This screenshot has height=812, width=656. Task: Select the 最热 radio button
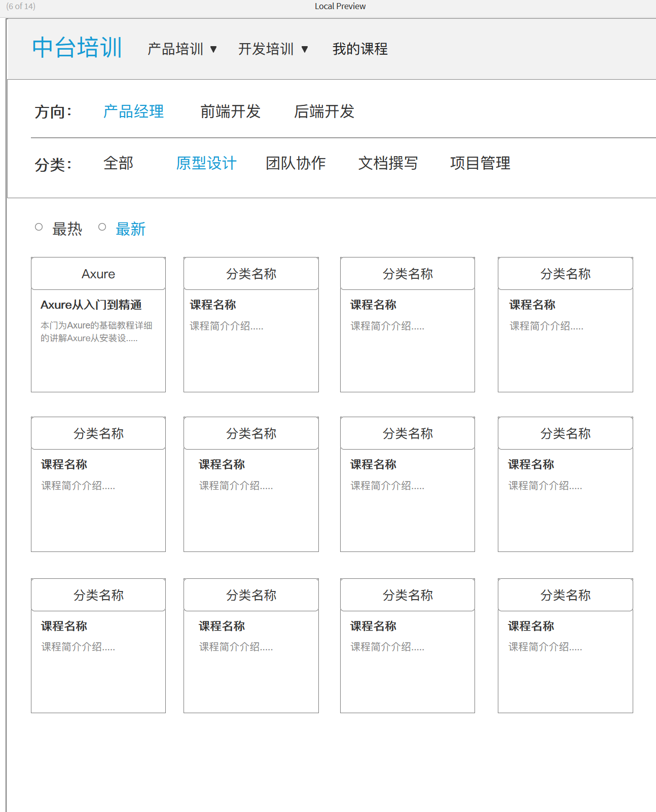click(x=39, y=227)
